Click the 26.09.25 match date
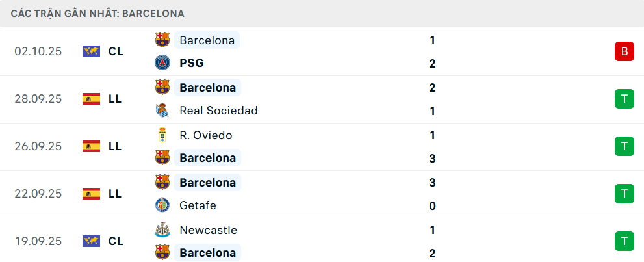This screenshot has height=262, width=644. pyautogui.click(x=38, y=146)
